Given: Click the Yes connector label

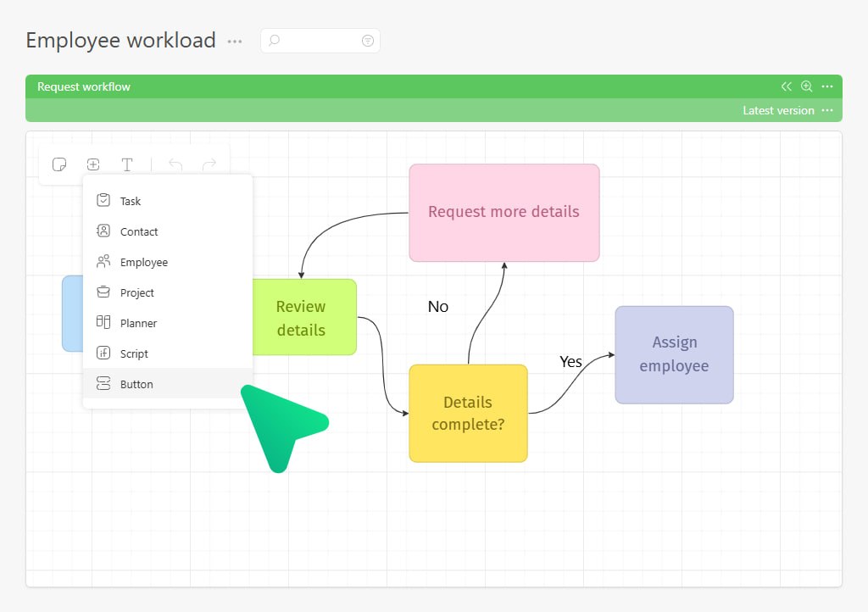Looking at the screenshot, I should [x=570, y=362].
